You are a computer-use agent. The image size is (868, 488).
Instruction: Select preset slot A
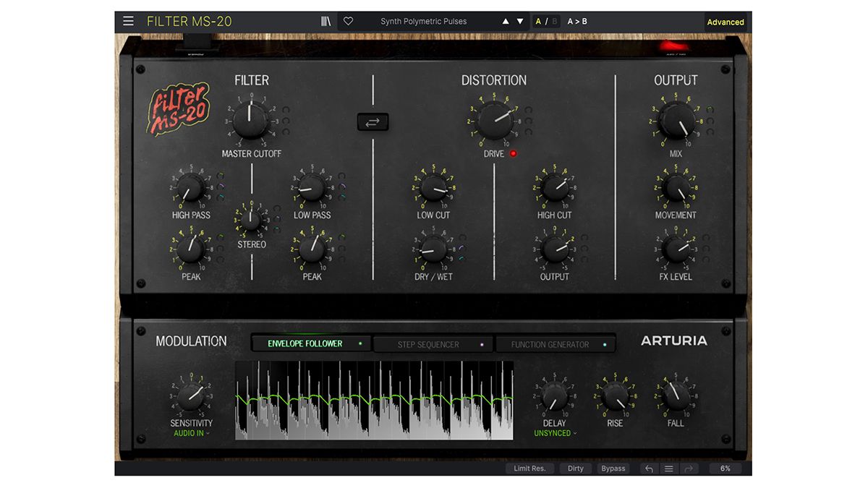tap(538, 22)
